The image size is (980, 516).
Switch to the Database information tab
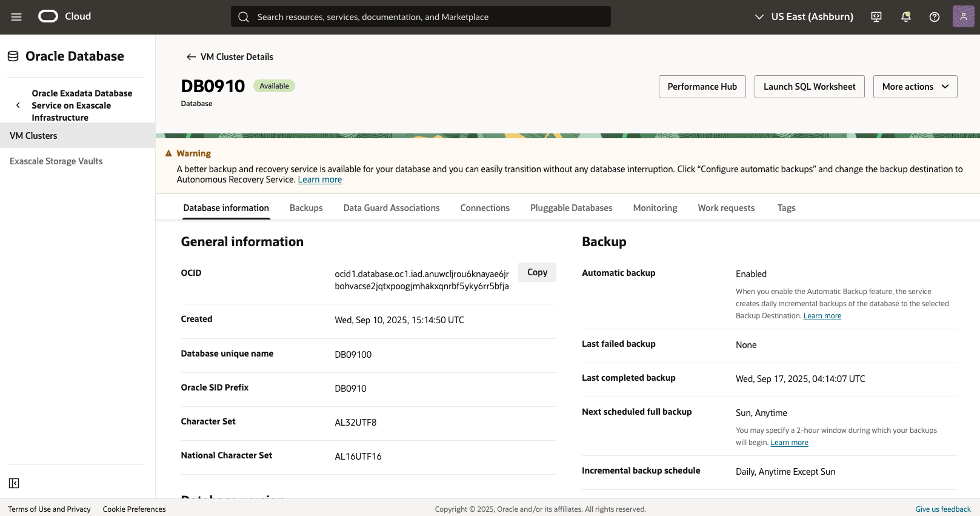tap(226, 208)
